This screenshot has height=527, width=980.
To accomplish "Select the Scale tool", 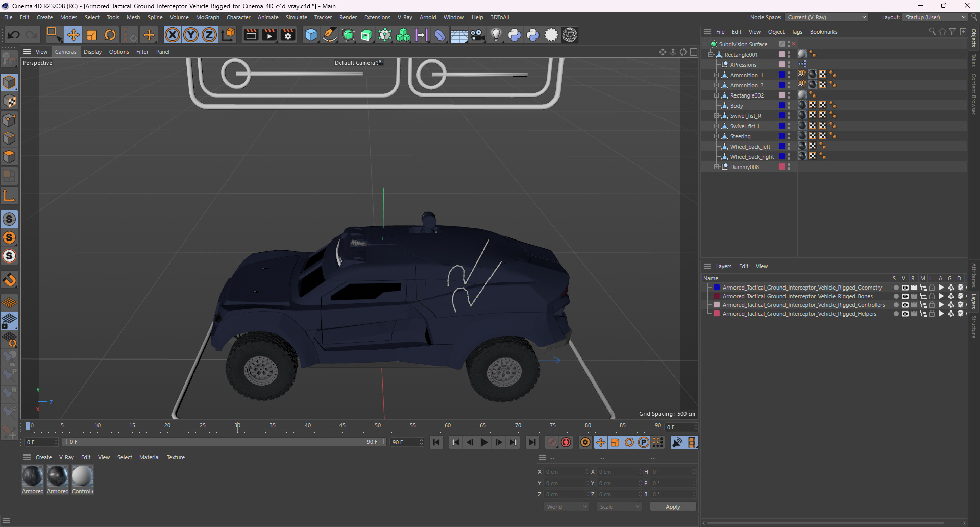I will (92, 35).
